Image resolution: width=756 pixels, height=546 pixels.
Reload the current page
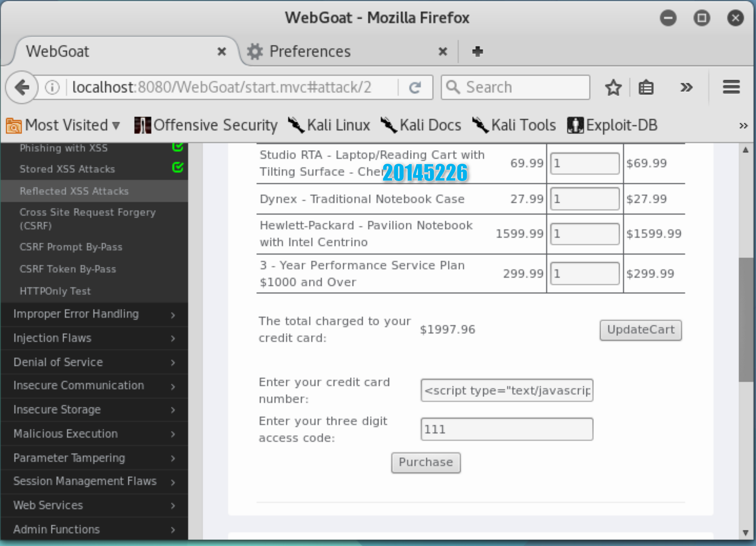pyautogui.click(x=415, y=87)
